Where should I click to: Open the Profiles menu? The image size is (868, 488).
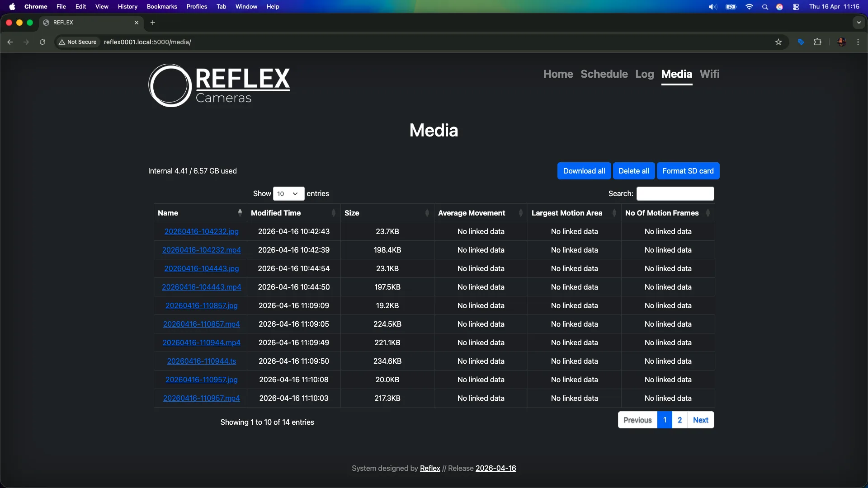[x=197, y=7]
